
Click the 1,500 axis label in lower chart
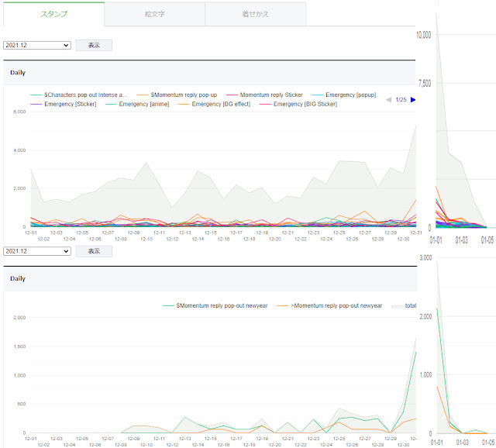point(19,346)
